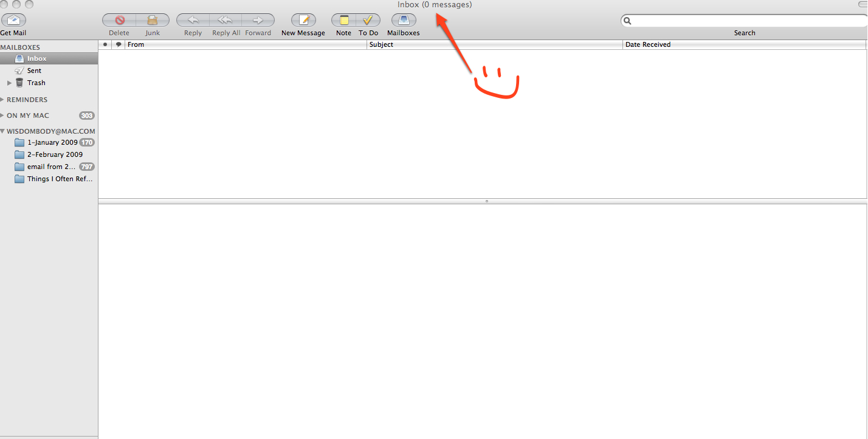This screenshot has height=439, width=868.
Task: Expand the Reminders section
Action: 2,100
